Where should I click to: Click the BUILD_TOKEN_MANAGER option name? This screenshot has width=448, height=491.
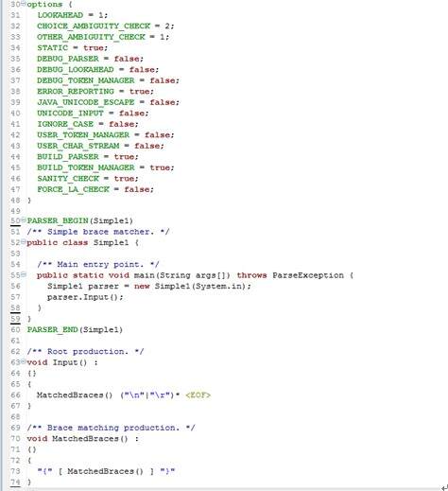click(x=86, y=167)
